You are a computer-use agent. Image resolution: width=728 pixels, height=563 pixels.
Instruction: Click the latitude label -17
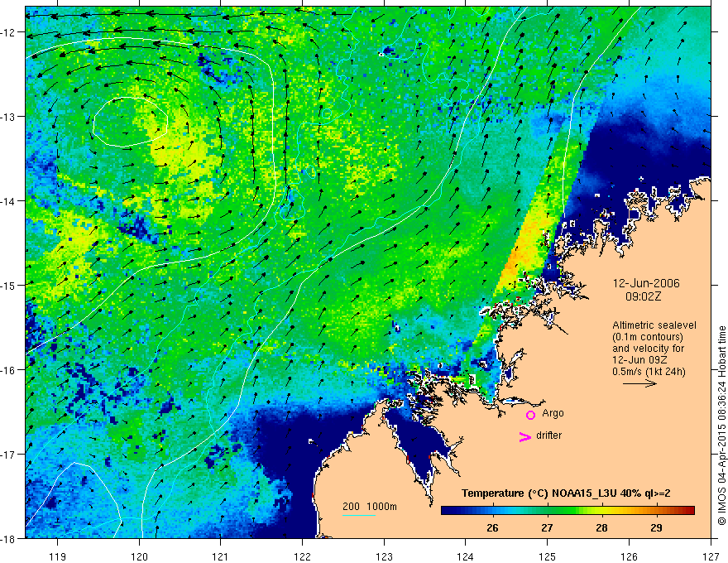[9, 454]
